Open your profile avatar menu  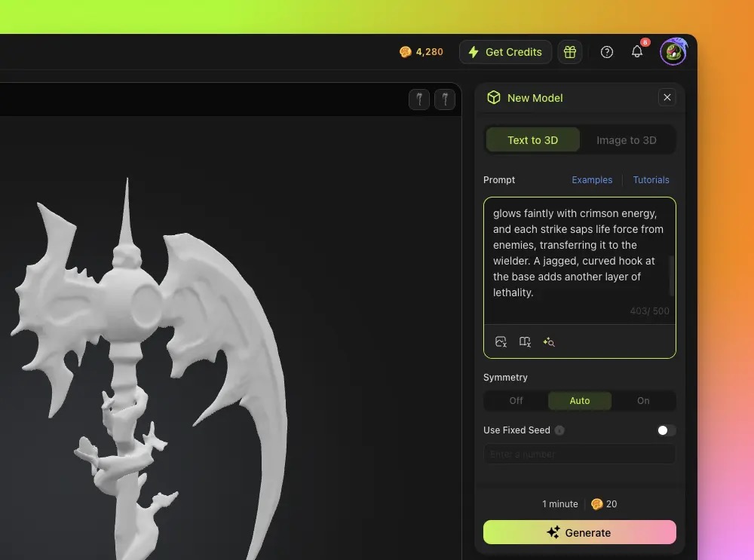[672, 51]
